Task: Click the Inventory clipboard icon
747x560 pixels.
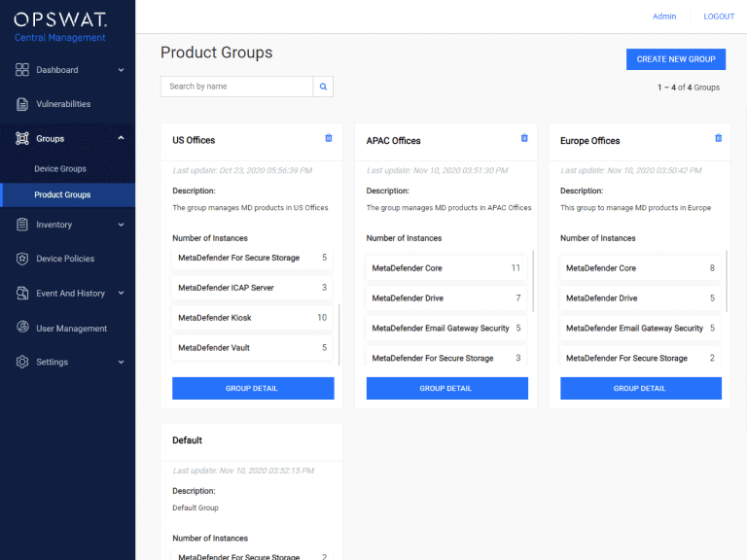Action: point(22,225)
